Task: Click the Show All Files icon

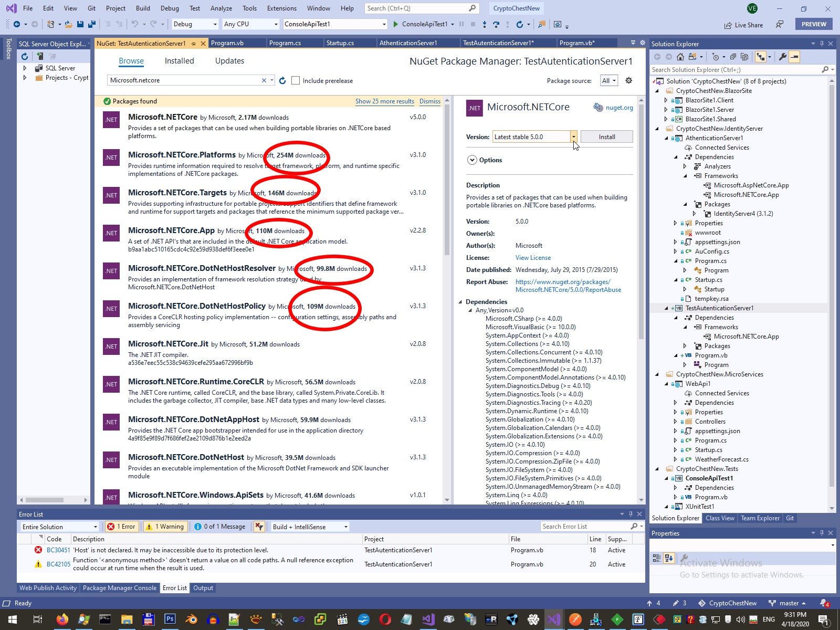Action: (745, 57)
